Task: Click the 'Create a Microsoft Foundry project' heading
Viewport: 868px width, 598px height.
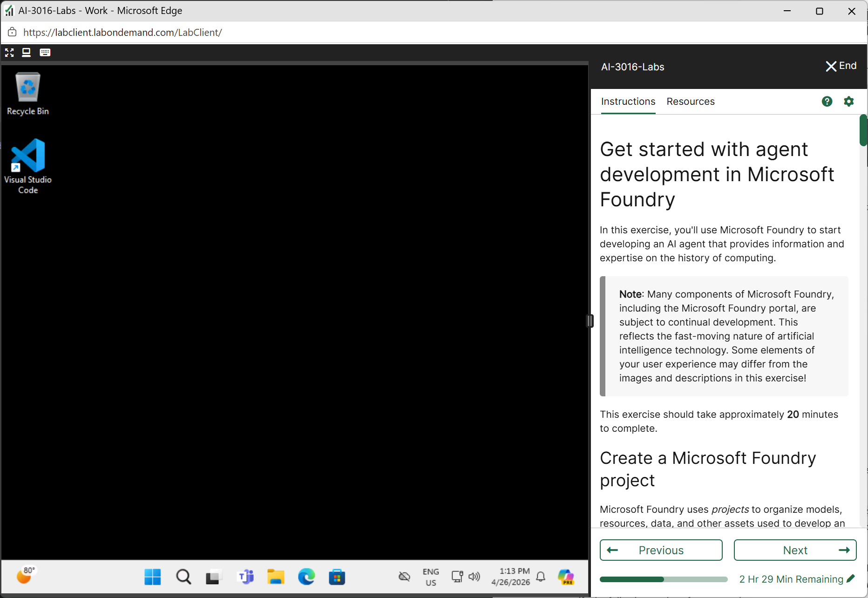Action: [708, 469]
